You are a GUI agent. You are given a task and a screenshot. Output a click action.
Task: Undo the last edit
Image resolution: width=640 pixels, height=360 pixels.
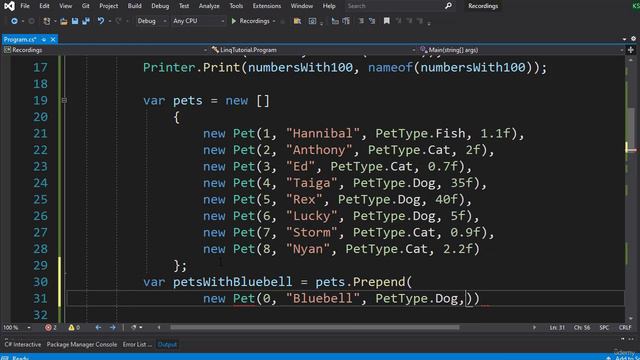100,21
